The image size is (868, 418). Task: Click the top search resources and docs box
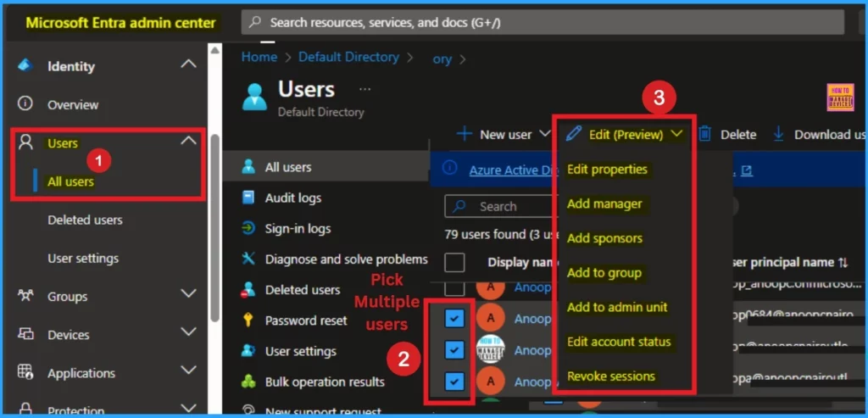point(542,23)
